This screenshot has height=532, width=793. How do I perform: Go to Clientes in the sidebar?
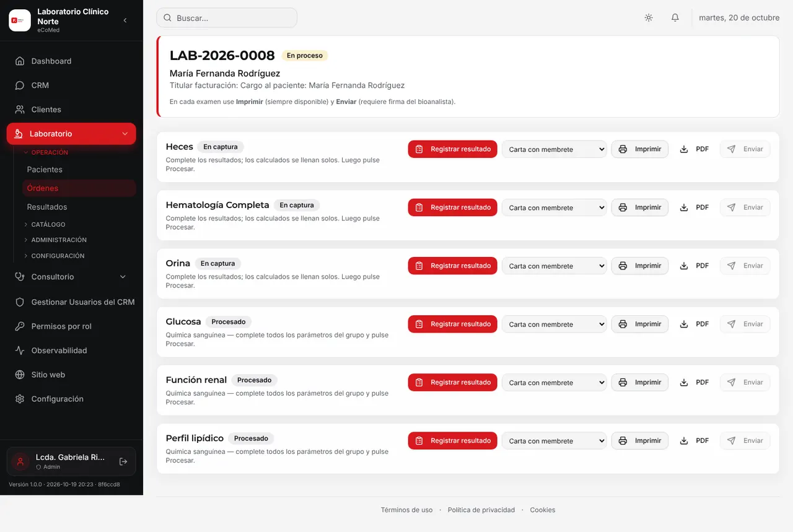71,109
